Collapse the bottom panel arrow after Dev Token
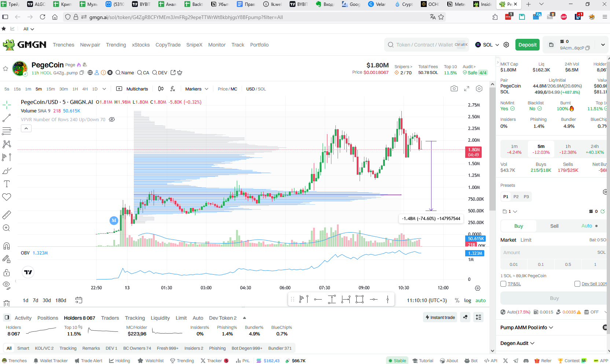This screenshot has width=610, height=364. 245,318
